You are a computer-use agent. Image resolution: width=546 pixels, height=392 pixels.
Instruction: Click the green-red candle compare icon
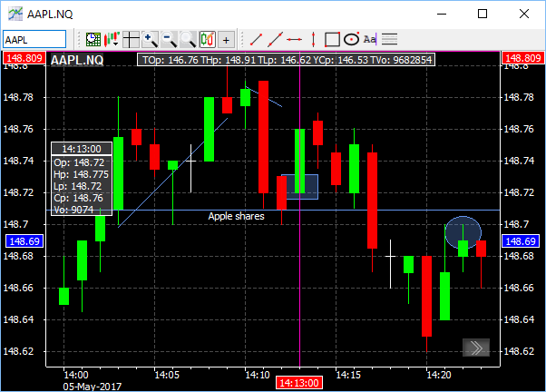[207, 39]
